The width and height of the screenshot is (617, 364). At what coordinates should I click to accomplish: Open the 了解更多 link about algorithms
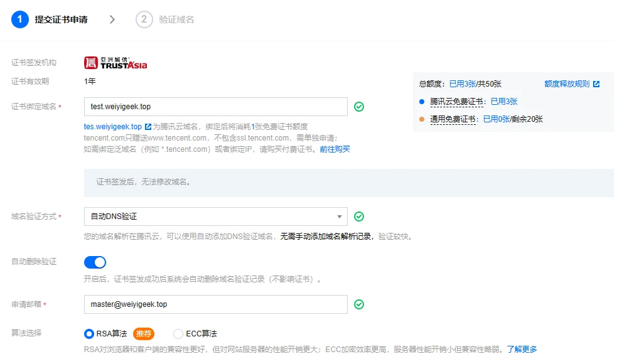[522, 349]
